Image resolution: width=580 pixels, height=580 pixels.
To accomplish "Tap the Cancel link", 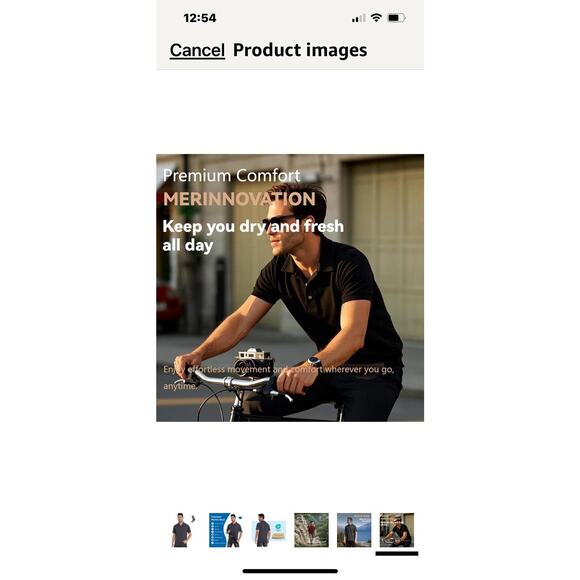I will (x=197, y=50).
